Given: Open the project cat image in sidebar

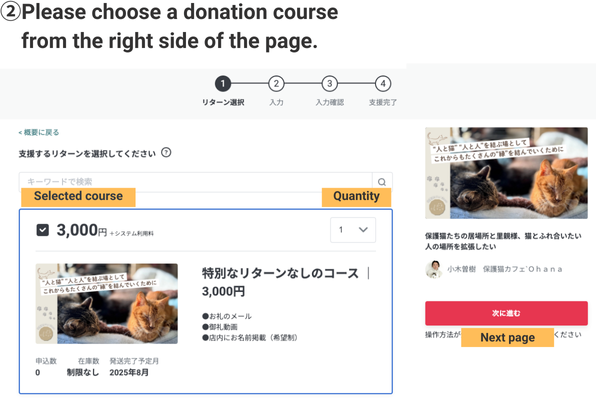Looking at the screenshot, I should point(505,174).
